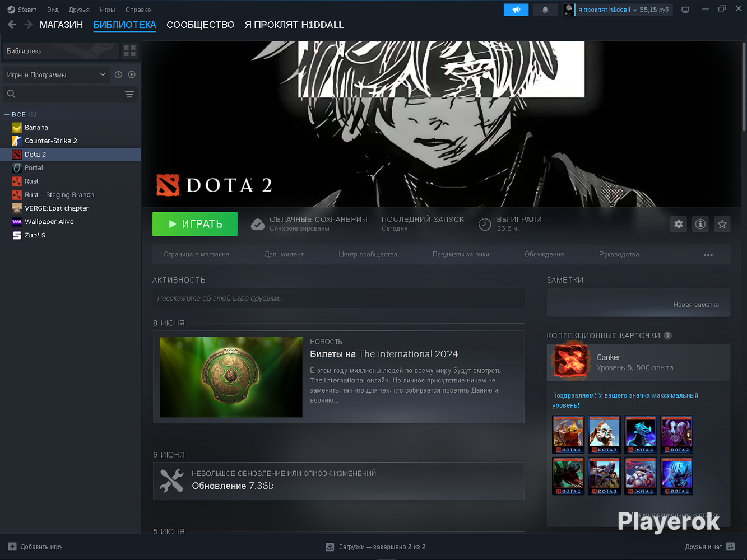Click the library search magnifier icon

point(11,94)
